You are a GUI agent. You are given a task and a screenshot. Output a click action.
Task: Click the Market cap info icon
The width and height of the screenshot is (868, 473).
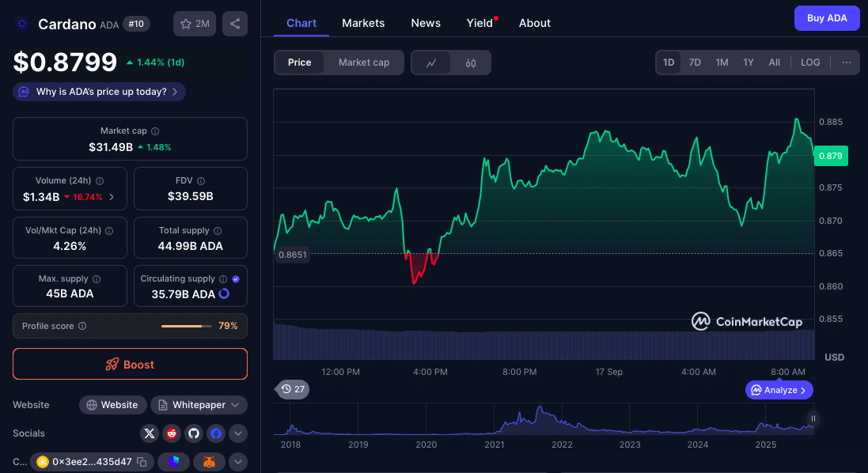pos(155,131)
